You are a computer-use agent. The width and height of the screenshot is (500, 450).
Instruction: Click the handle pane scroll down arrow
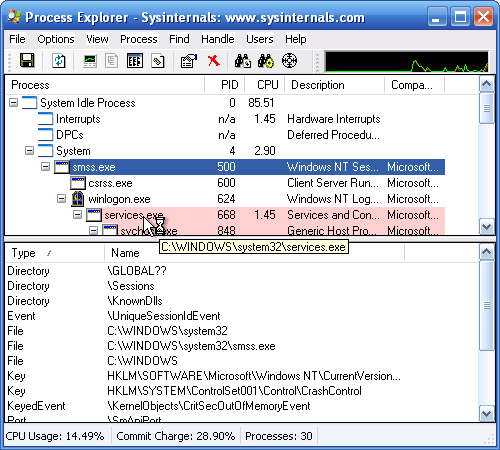[487, 414]
